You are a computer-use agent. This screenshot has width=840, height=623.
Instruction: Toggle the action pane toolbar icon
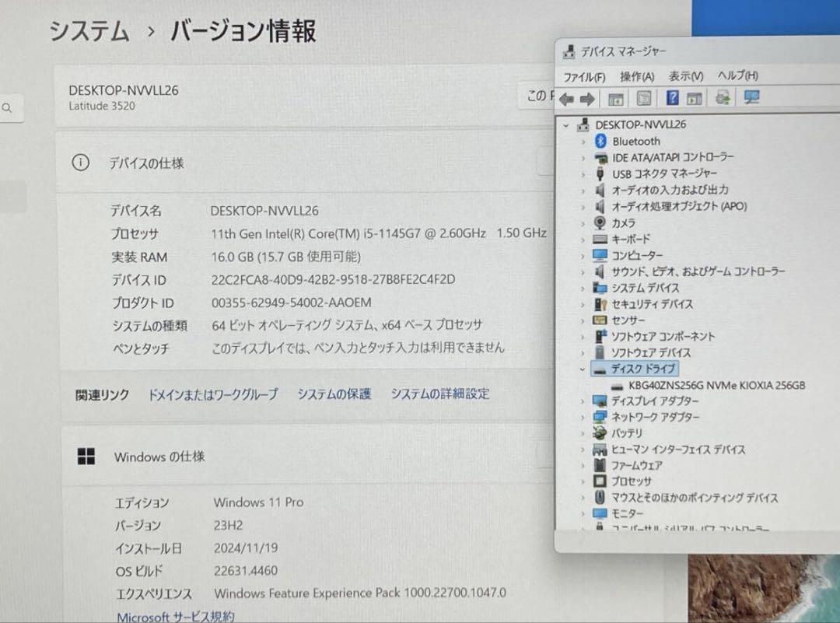click(x=695, y=99)
